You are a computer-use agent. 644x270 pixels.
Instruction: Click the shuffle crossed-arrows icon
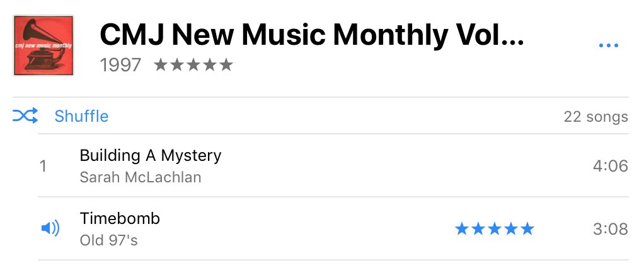click(25, 116)
